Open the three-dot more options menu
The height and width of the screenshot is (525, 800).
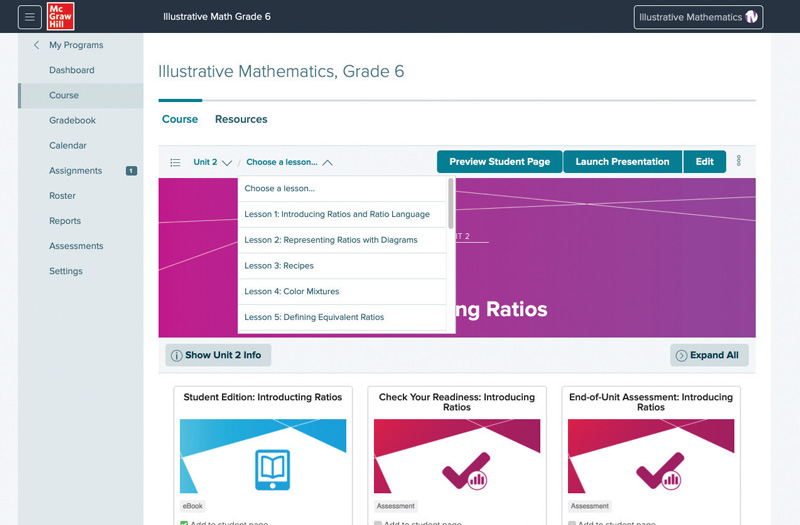tap(738, 161)
